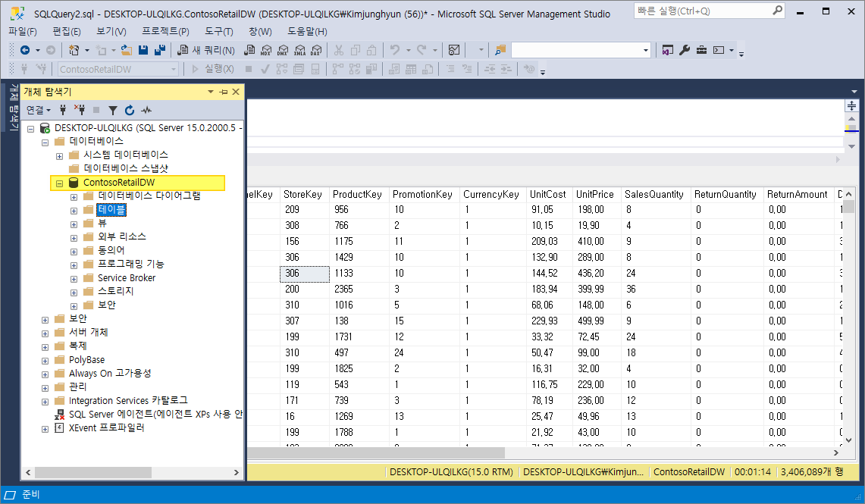865x504 pixels.
Task: Open the toolbar search combo dropdown arrow
Action: coord(646,50)
